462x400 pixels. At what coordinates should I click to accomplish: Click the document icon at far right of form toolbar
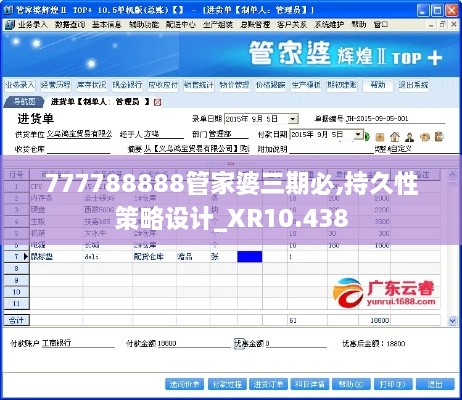point(439,136)
